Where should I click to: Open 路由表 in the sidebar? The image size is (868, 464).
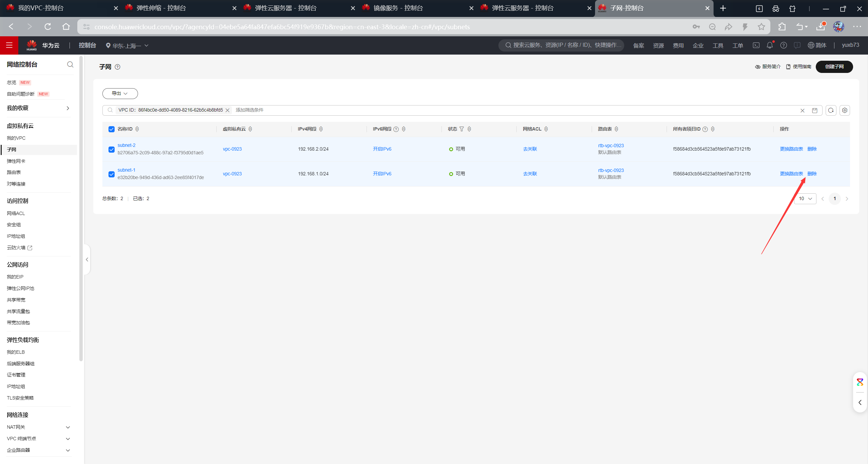[x=14, y=172]
